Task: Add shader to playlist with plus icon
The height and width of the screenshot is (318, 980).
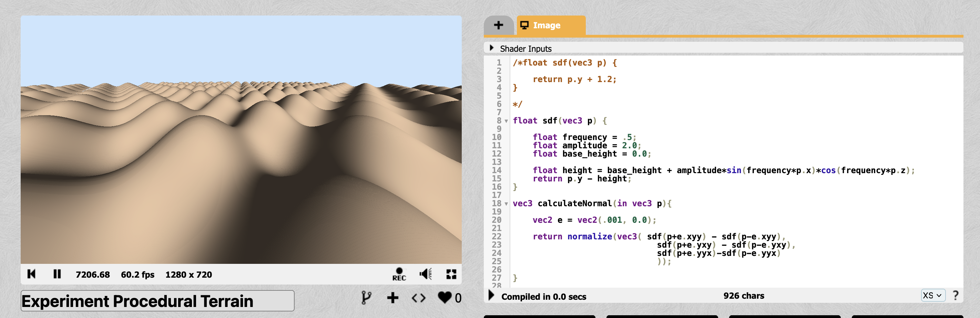Action: [x=392, y=298]
